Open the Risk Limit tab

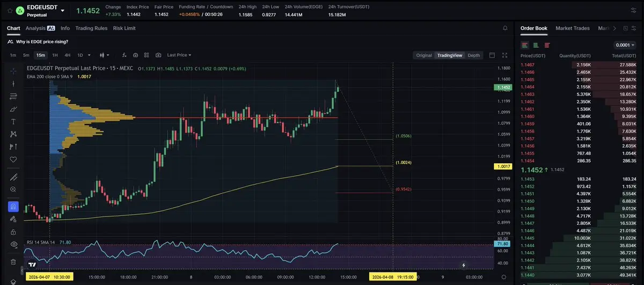coord(124,28)
